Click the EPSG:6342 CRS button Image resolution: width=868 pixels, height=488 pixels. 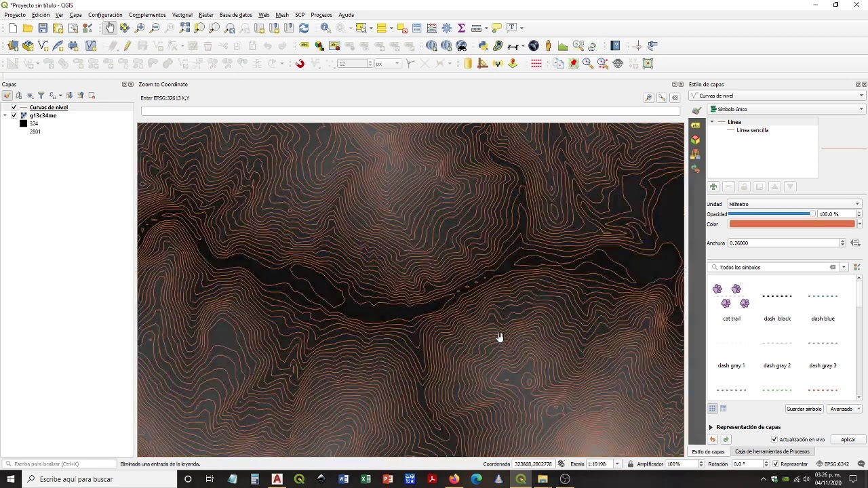point(833,464)
